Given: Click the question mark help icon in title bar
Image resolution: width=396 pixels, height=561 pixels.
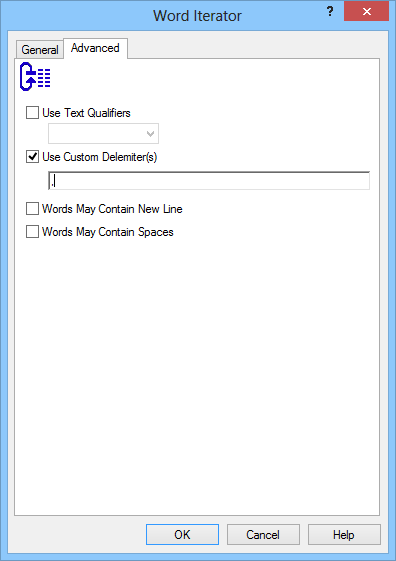Looking at the screenshot, I should coord(330,12).
